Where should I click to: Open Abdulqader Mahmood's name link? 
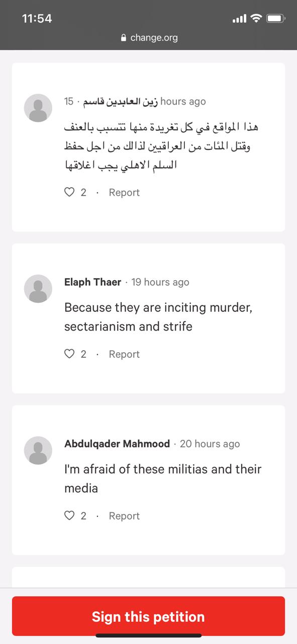117,444
